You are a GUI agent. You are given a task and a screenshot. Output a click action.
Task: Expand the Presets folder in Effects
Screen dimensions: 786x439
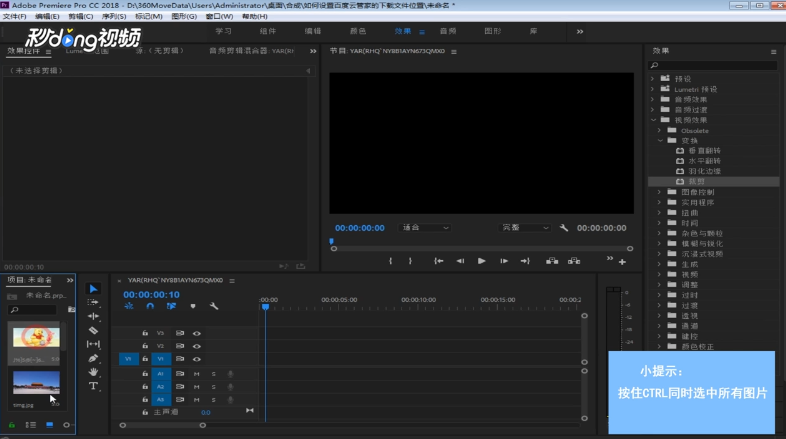(652, 79)
